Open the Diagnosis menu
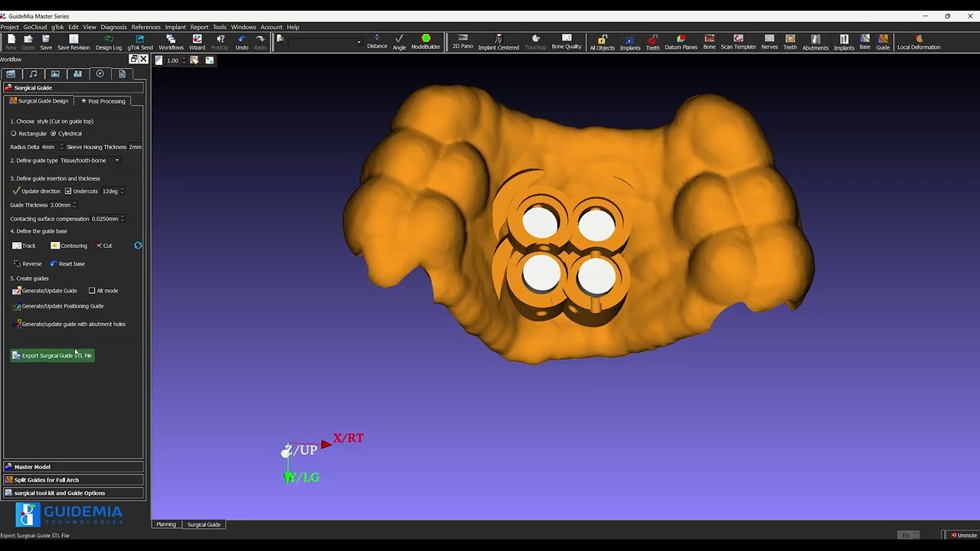Screen dimensions: 980x551 click(113, 27)
